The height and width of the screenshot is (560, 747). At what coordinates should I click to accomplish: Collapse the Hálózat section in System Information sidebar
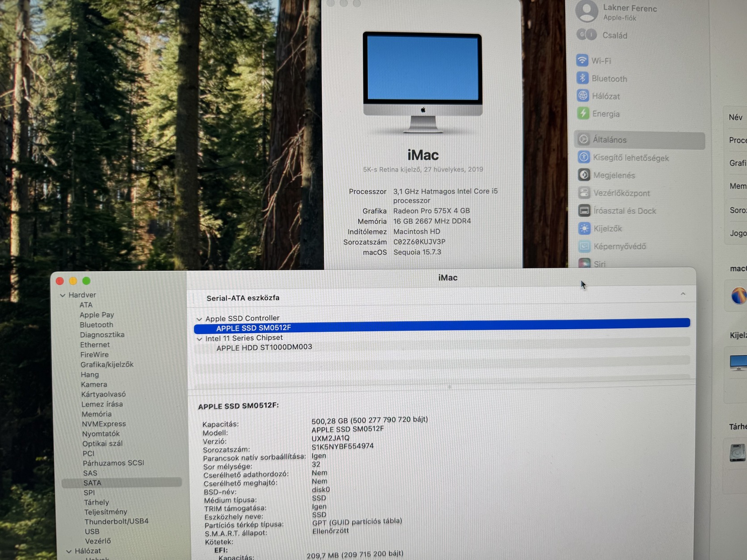coord(69,552)
